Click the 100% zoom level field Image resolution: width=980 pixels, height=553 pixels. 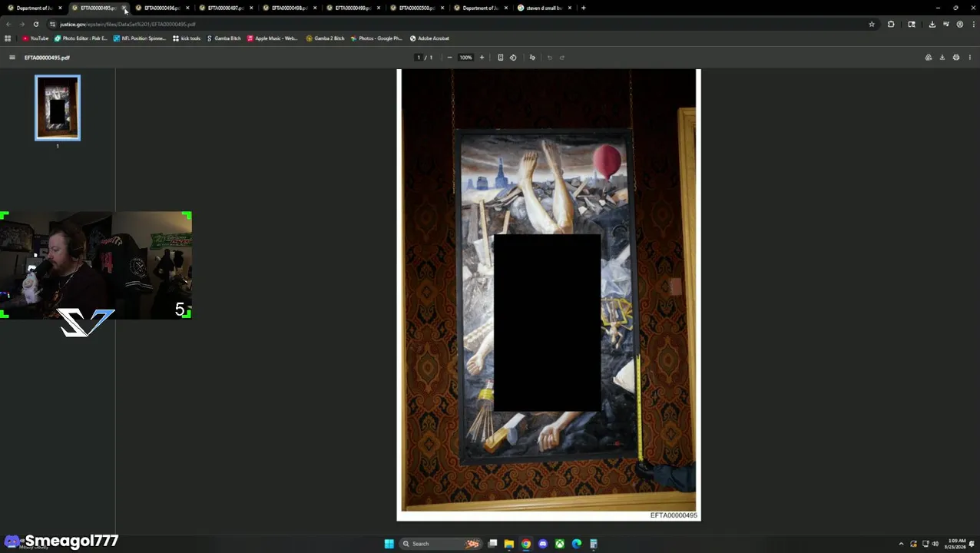(x=465, y=58)
